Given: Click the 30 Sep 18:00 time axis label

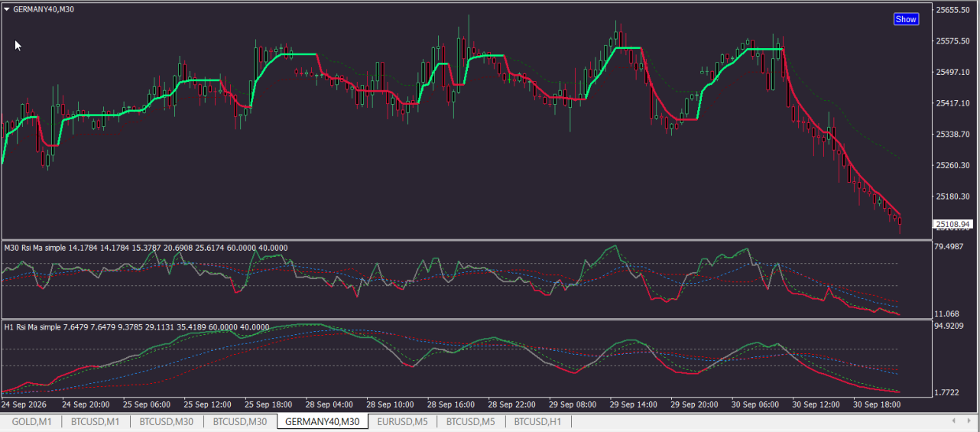Looking at the screenshot, I should click(878, 404).
